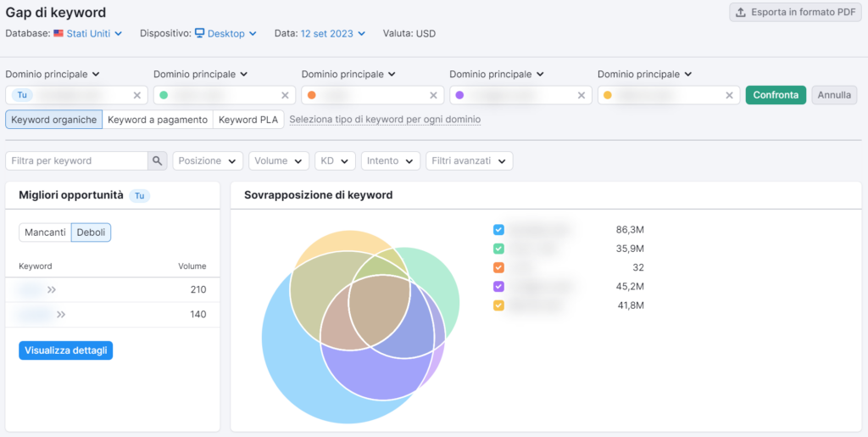
Task: Select the Mancanti toggle
Action: coord(46,233)
